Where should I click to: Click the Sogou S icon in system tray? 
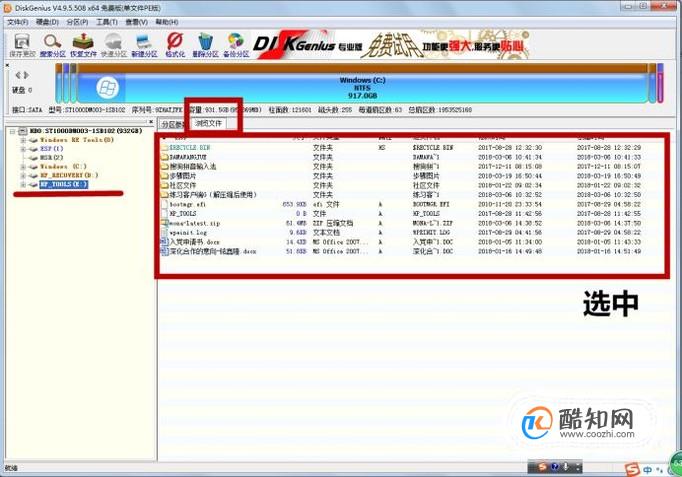click(632, 470)
